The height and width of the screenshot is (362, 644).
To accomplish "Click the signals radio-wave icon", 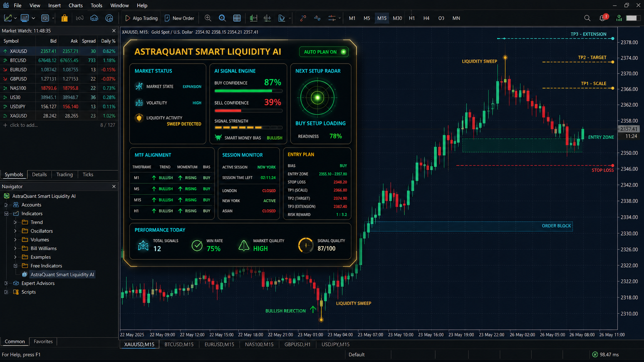I will (79, 18).
